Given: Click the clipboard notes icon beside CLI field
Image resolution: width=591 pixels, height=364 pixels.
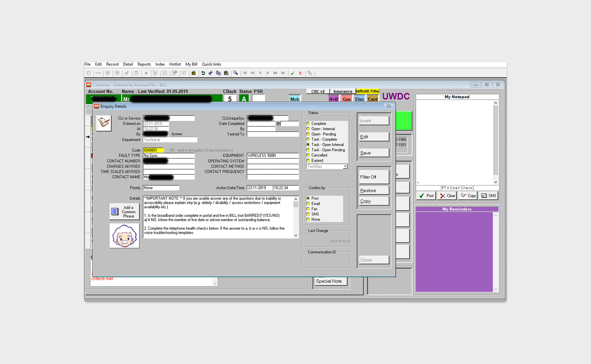Looking at the screenshot, I should (x=104, y=123).
